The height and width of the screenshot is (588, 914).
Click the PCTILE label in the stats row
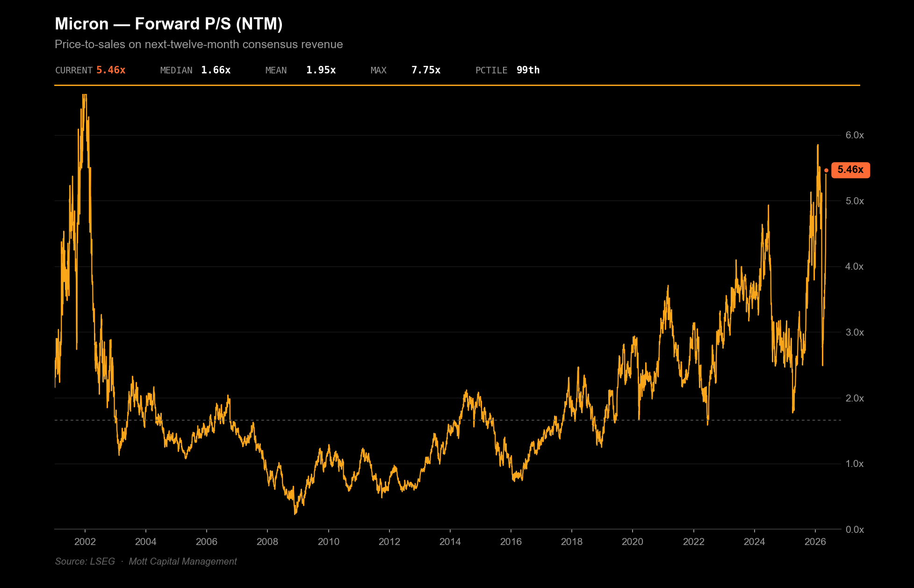[491, 70]
